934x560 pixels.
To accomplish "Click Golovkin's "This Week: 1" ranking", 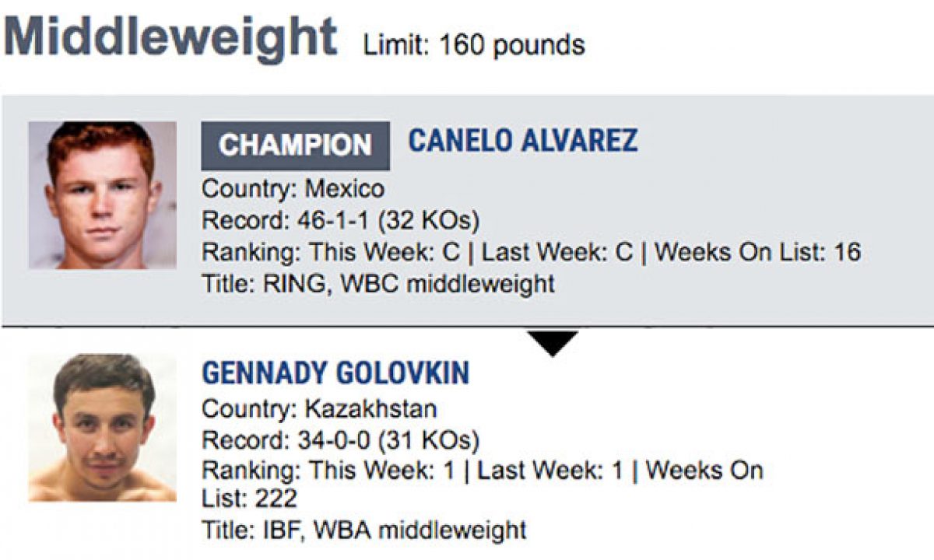I will tap(384, 471).
